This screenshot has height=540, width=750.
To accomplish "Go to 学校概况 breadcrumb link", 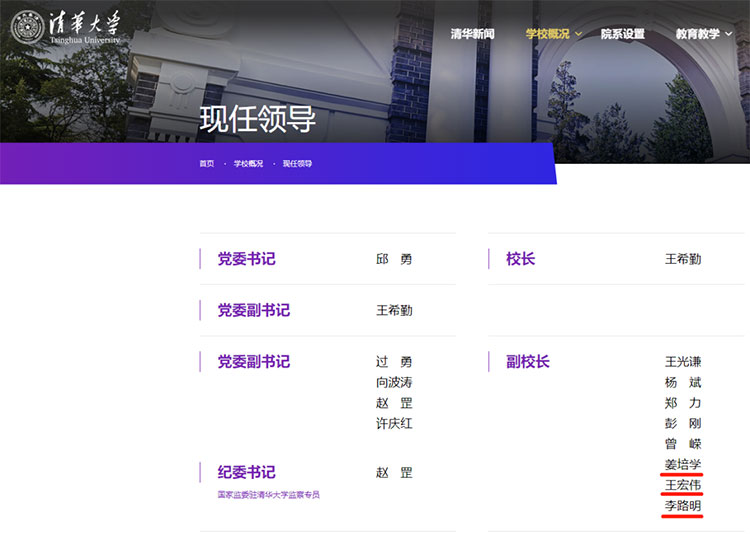I will tap(248, 164).
